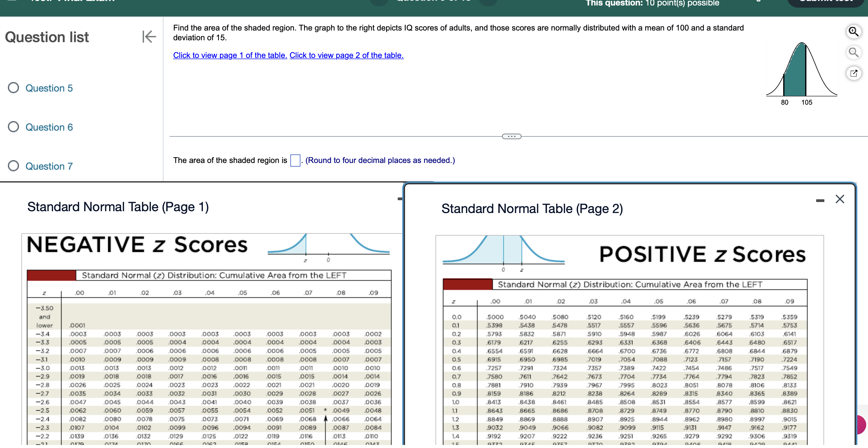This screenshot has height=448, width=868.
Task: Select the Question 5 radio button
Action: [13, 88]
